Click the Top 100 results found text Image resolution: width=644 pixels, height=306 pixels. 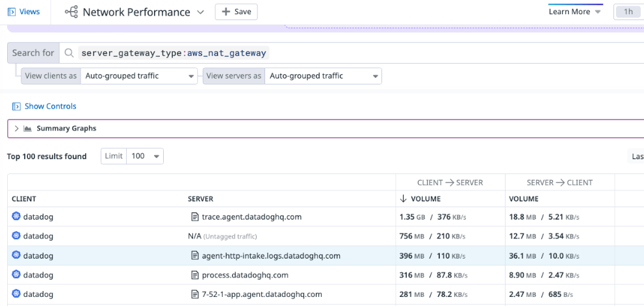click(x=47, y=157)
